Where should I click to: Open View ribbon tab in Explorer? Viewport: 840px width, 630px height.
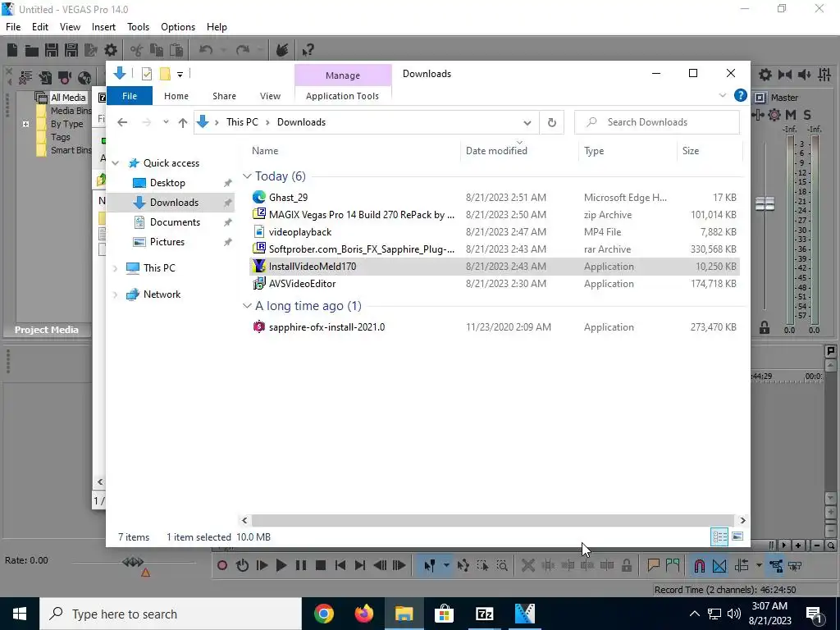click(x=270, y=96)
